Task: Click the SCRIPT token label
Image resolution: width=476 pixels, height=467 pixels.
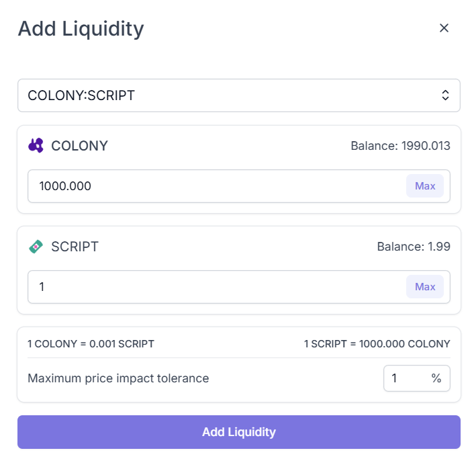Action: 75,247
